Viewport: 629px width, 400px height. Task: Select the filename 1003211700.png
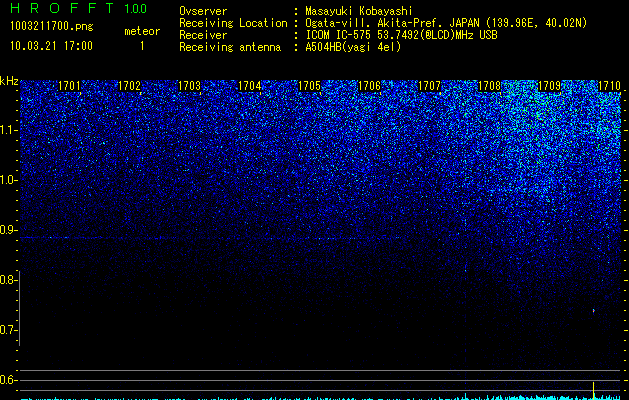pos(52,26)
